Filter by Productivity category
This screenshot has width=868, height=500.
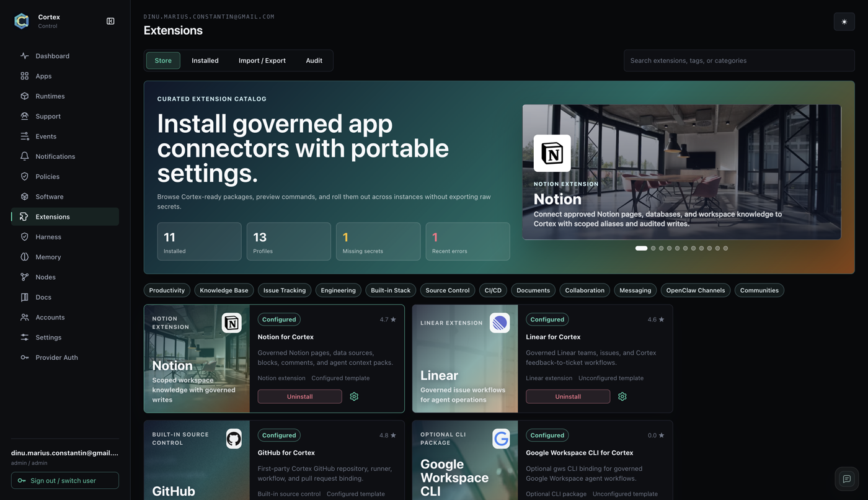tap(167, 290)
